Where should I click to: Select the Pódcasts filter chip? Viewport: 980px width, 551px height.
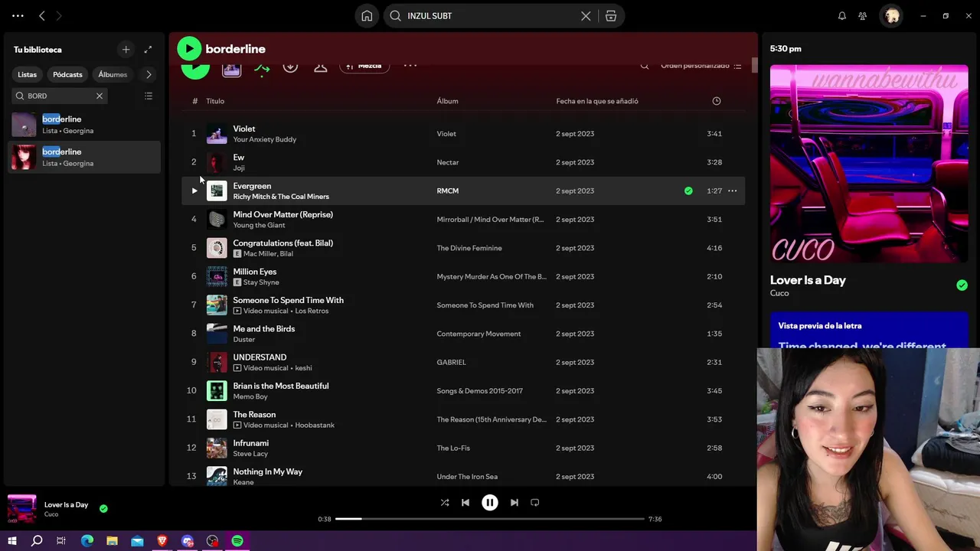(x=67, y=74)
